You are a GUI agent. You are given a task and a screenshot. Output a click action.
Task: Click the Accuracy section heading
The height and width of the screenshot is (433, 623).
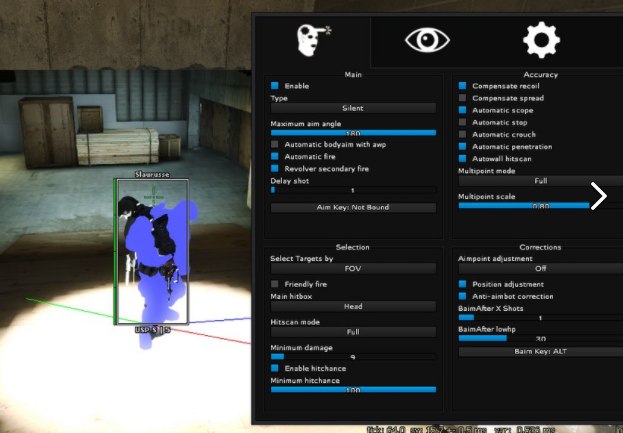[x=541, y=74]
